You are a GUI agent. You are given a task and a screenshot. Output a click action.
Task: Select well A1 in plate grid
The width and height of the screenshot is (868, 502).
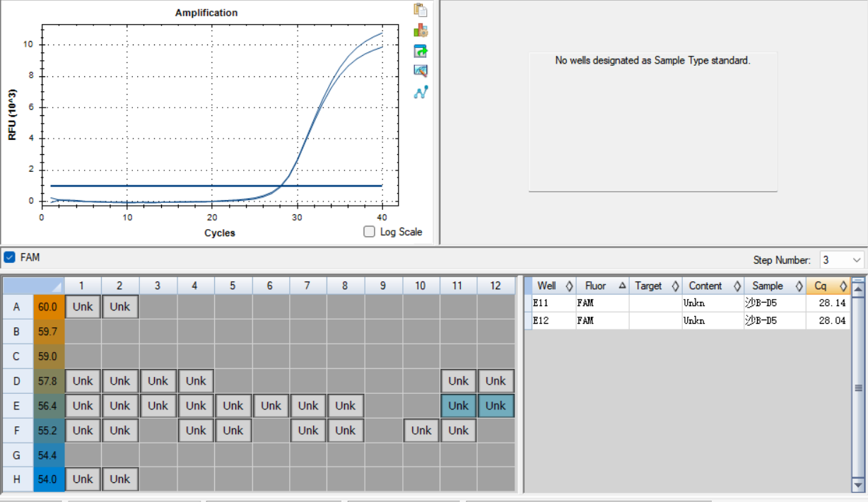point(83,307)
